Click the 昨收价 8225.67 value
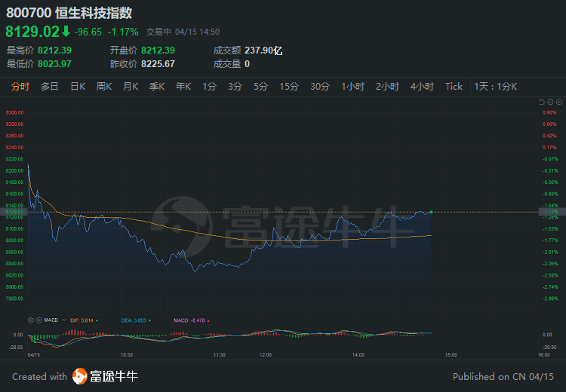566x392 pixels. 158,64
